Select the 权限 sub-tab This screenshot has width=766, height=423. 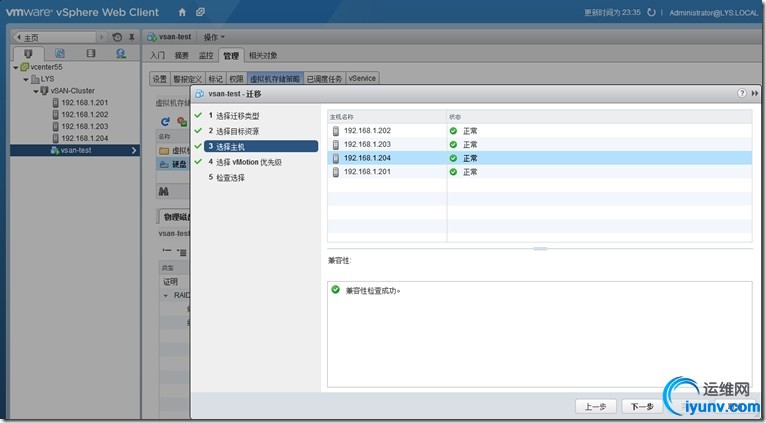(x=236, y=79)
